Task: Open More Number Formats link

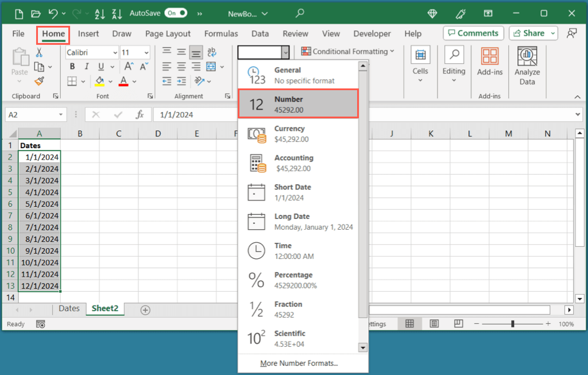Action: tap(299, 363)
